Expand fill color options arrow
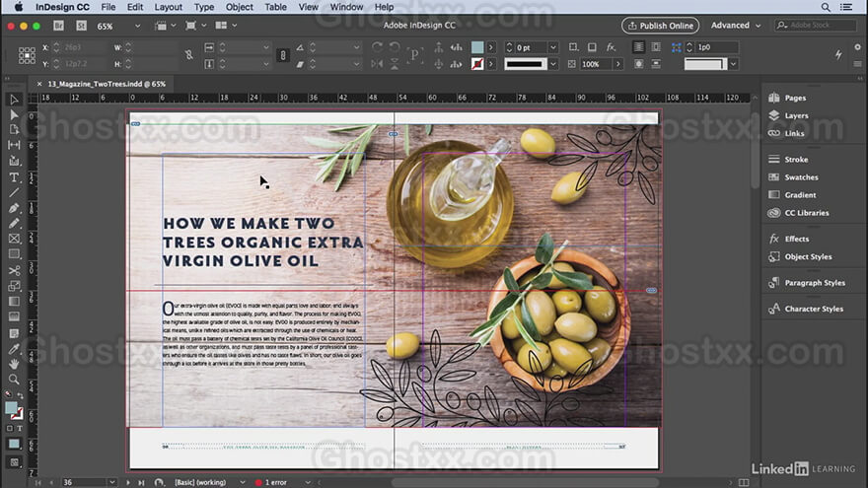This screenshot has width=868, height=488. coord(490,47)
